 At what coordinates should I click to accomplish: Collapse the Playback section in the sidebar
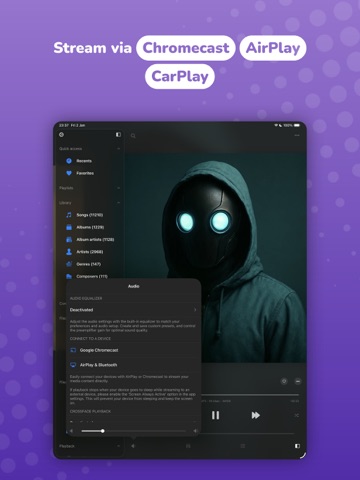[x=119, y=446]
